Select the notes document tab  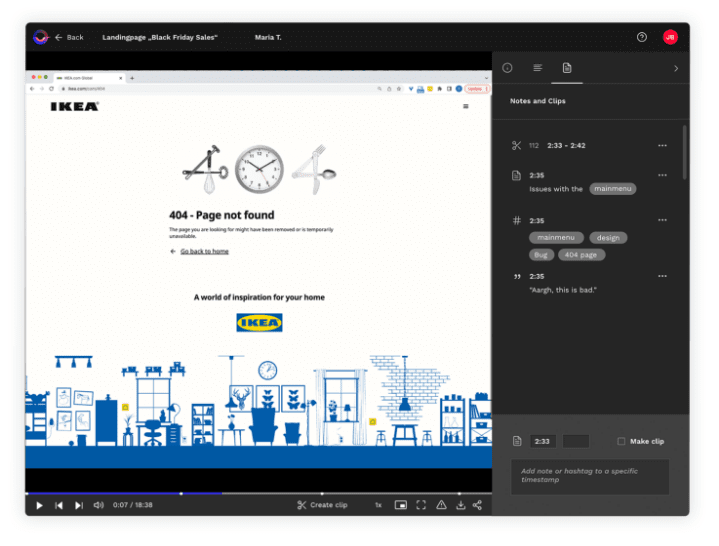(x=567, y=68)
